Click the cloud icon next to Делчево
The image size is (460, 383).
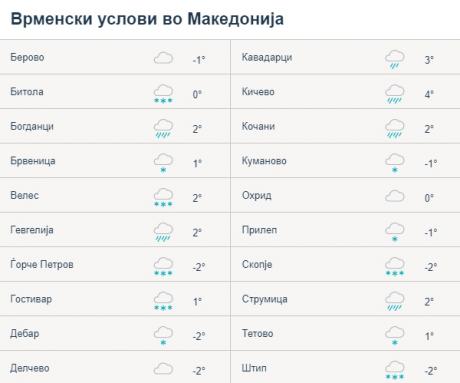click(163, 369)
